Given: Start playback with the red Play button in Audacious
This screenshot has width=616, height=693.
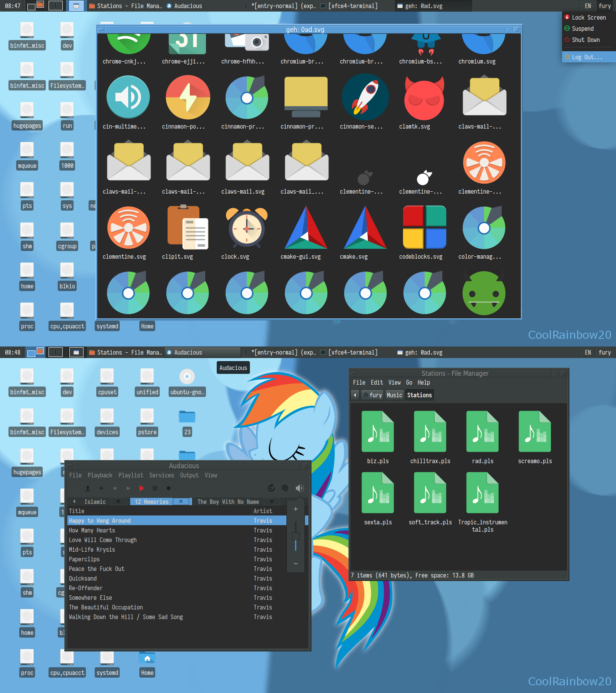Looking at the screenshot, I should point(141,488).
